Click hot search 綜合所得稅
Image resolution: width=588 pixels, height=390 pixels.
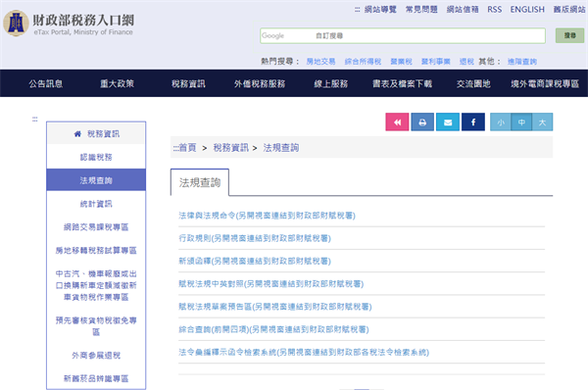coord(363,62)
